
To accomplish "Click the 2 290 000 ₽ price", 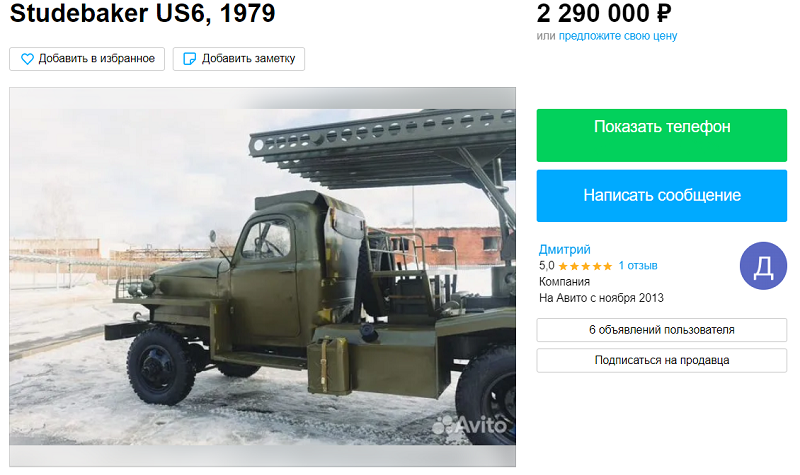I will 604,13.
